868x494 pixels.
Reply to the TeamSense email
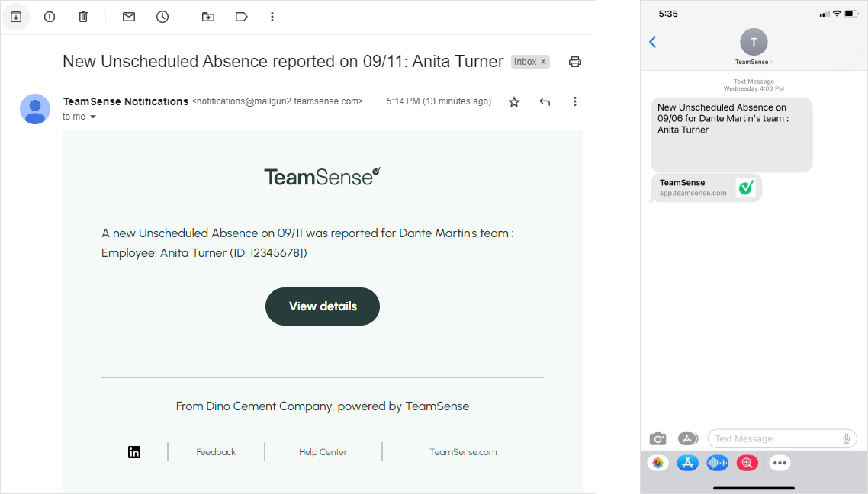pyautogui.click(x=544, y=101)
